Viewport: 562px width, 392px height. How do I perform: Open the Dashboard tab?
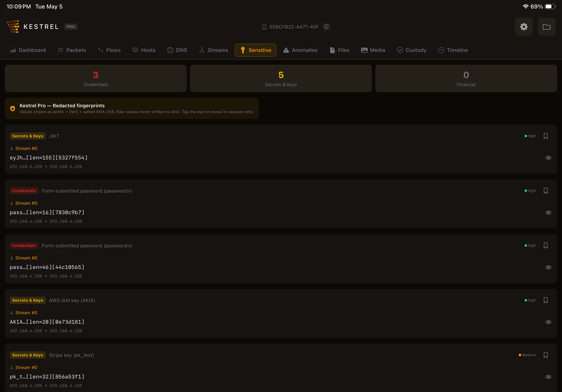click(x=28, y=50)
